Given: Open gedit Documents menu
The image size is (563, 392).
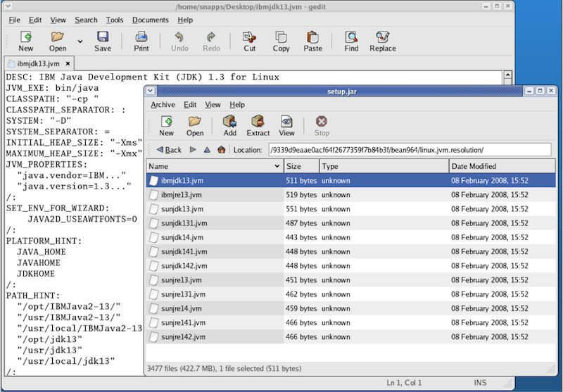Looking at the screenshot, I should coord(150,20).
